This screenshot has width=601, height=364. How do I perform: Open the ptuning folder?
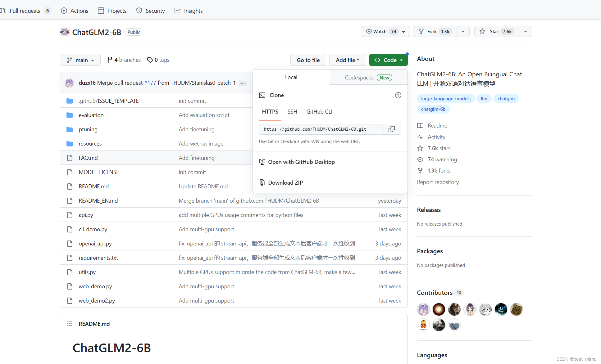point(88,129)
